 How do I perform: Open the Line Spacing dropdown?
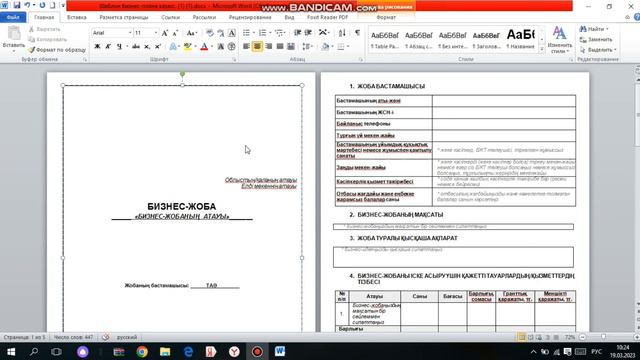pos(307,47)
